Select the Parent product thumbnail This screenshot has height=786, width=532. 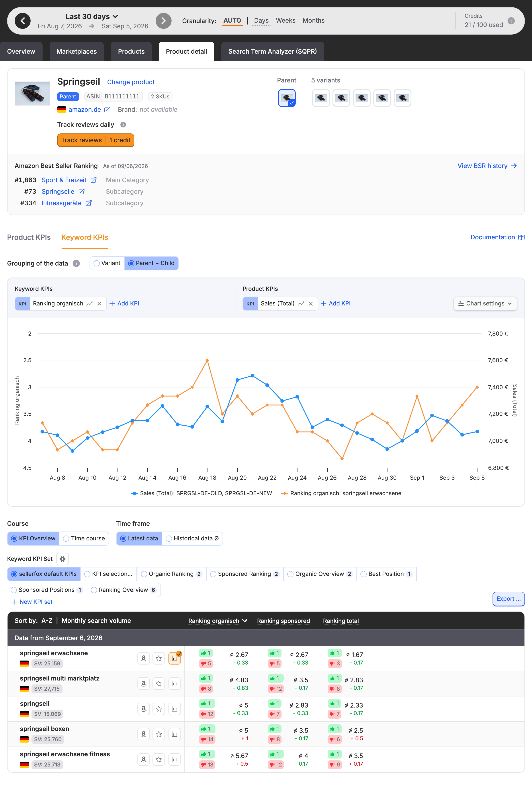click(287, 98)
